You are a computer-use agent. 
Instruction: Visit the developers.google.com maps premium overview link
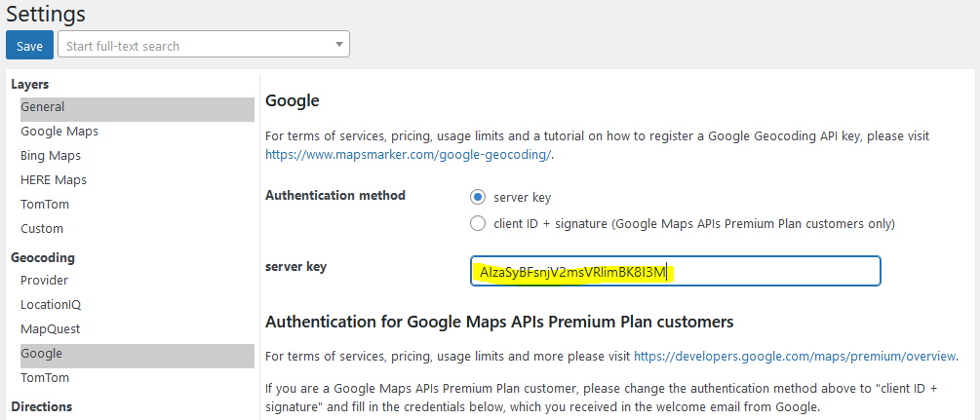click(795, 357)
